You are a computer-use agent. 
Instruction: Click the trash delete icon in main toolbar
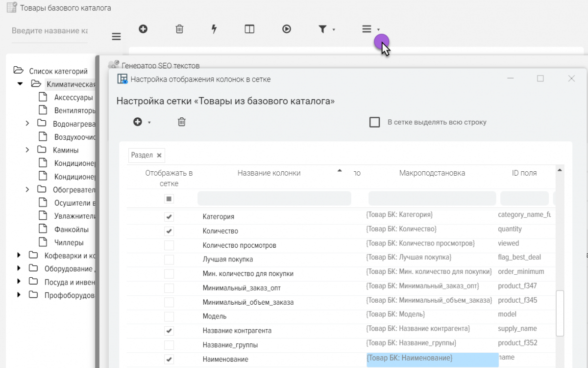(179, 29)
